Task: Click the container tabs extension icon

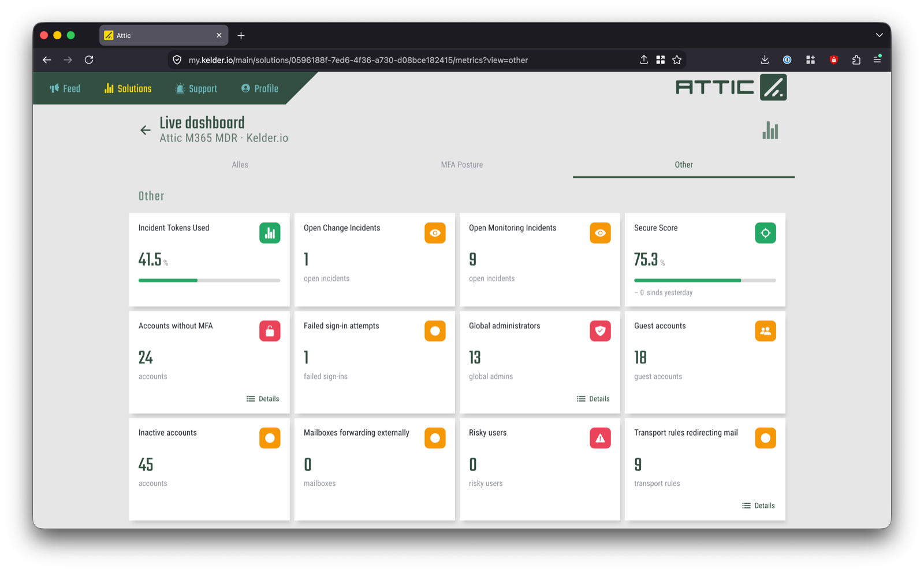Action: coord(810,60)
